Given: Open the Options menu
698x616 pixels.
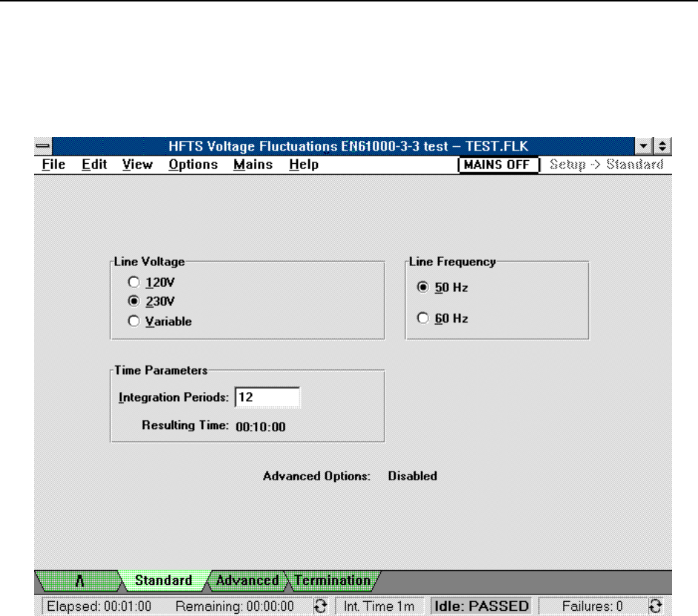Looking at the screenshot, I should (x=193, y=165).
